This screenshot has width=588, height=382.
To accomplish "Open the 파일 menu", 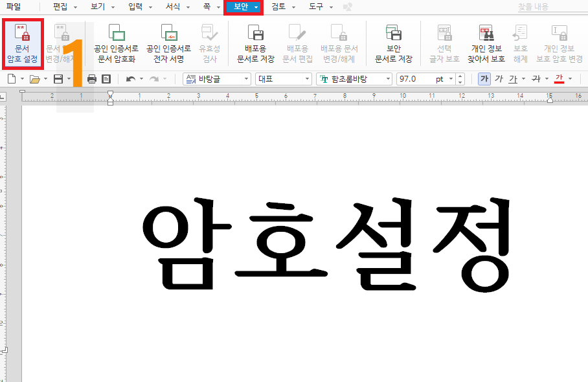I will click(14, 8).
